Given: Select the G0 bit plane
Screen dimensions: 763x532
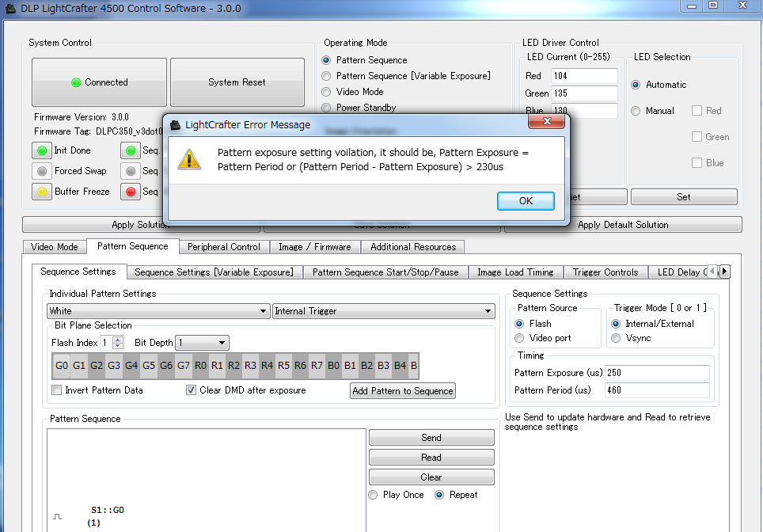Looking at the screenshot, I should pos(61,366).
